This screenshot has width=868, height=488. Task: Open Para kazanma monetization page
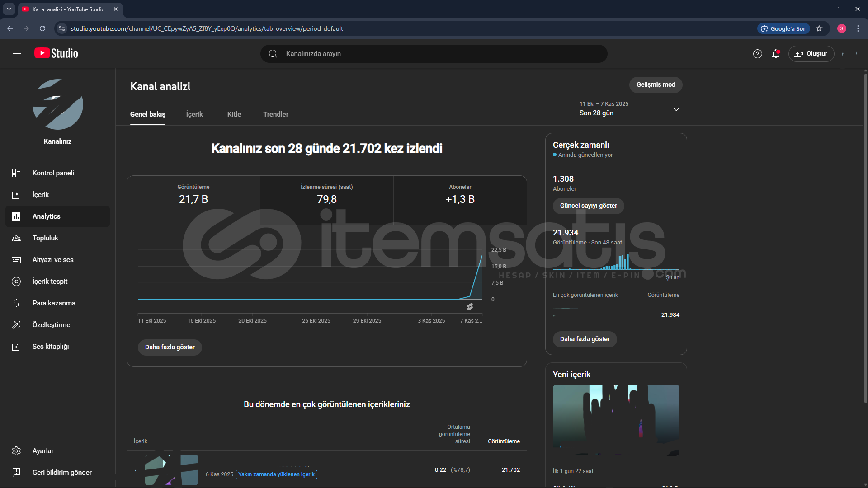(53, 303)
